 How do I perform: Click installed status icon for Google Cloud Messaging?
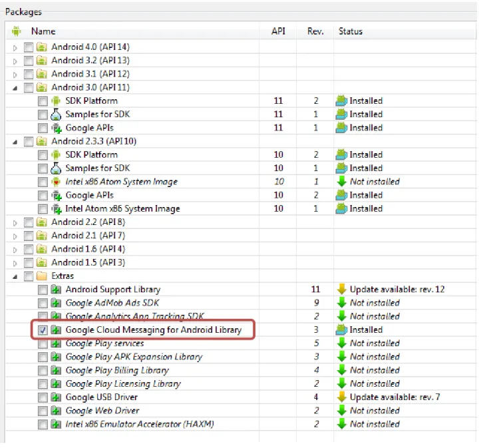(x=341, y=330)
